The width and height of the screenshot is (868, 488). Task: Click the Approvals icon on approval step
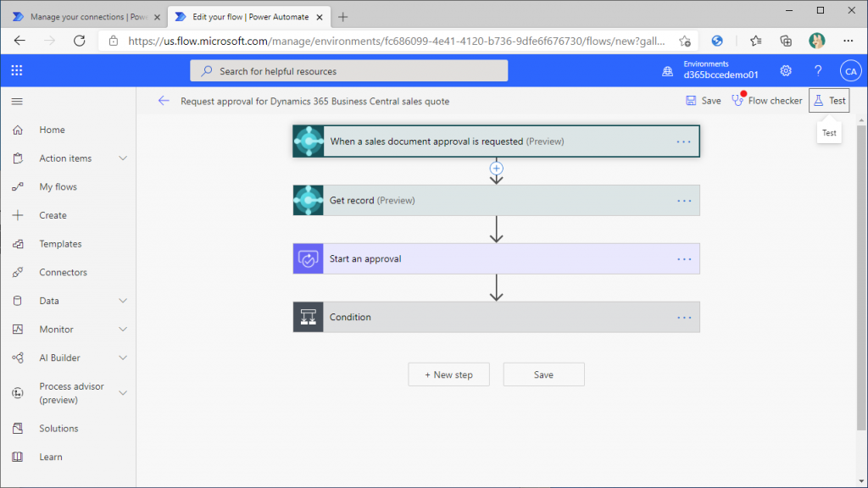[x=309, y=259]
